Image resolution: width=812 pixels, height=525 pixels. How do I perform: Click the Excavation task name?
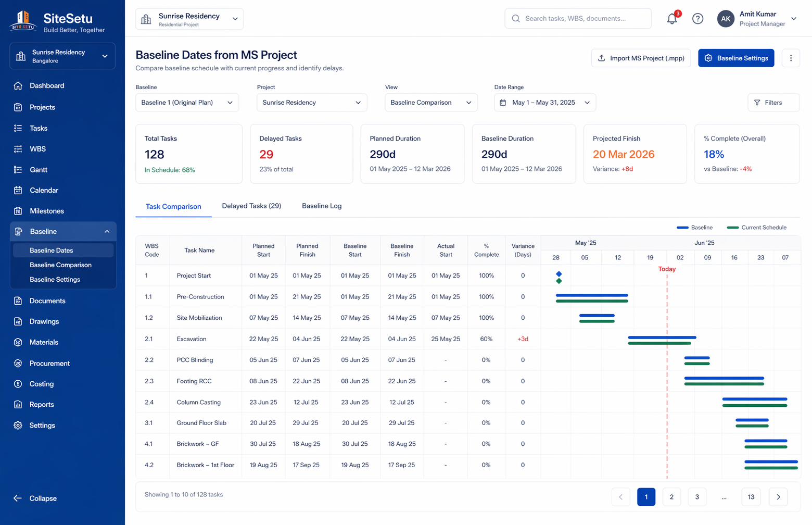click(192, 339)
